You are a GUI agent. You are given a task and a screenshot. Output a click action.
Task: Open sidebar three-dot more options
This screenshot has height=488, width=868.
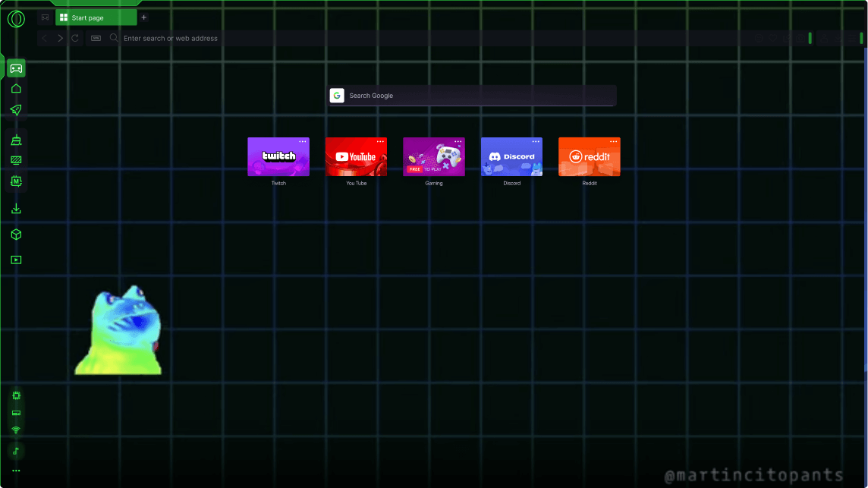pos(16,471)
